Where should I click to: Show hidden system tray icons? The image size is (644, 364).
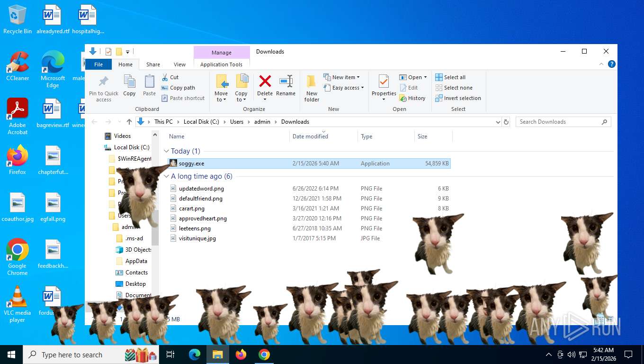point(549,355)
